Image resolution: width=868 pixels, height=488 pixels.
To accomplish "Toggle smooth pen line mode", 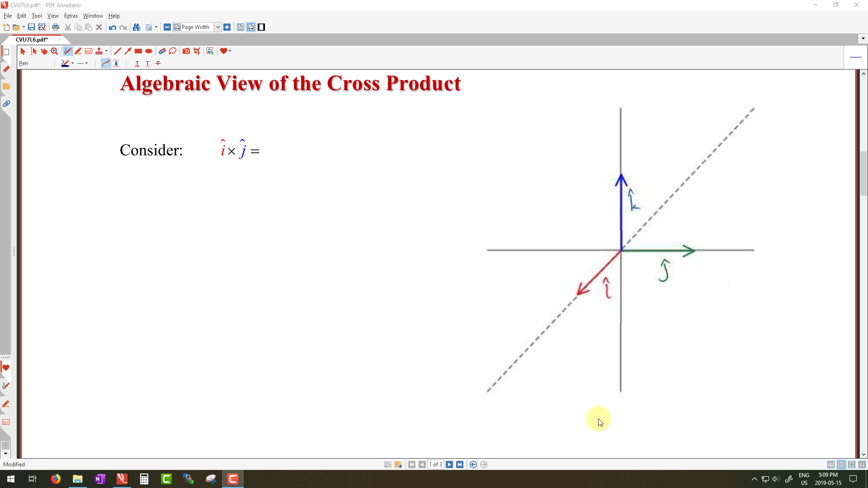I will 105,63.
